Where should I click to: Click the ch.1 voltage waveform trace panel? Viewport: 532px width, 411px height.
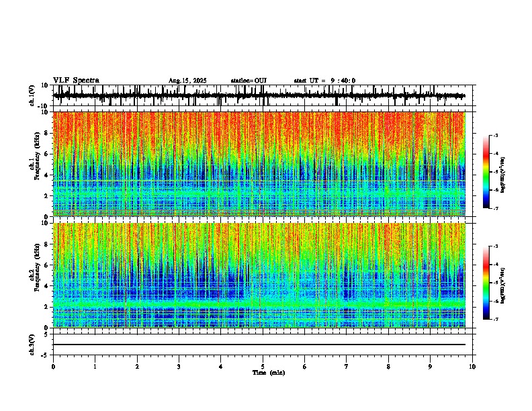263,95
